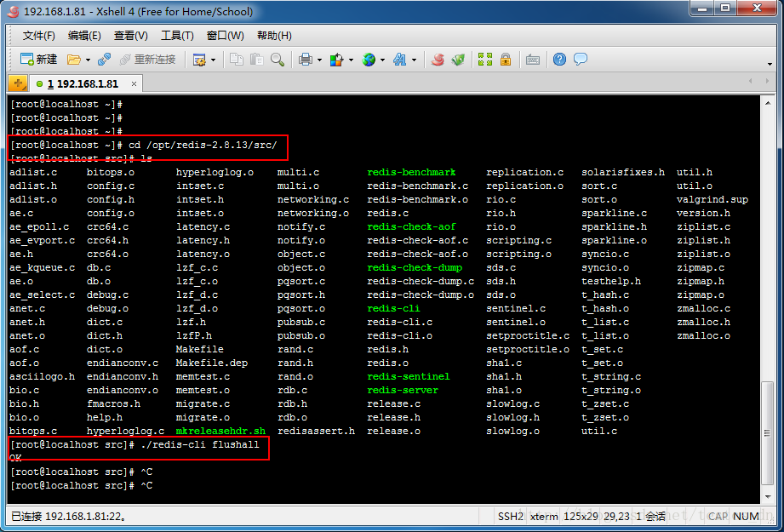784x532 pixels.
Task: Click the terminal vertical scrollbar thumb
Action: click(768, 433)
